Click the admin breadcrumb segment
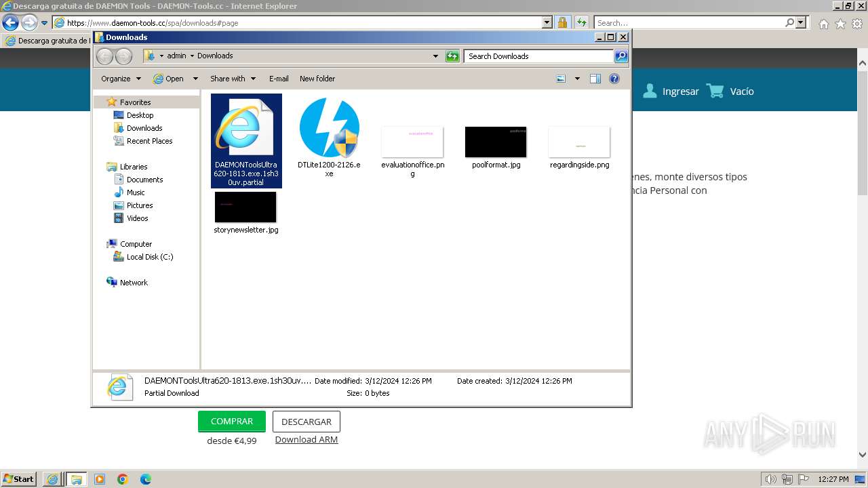This screenshot has height=488, width=868. tap(176, 56)
